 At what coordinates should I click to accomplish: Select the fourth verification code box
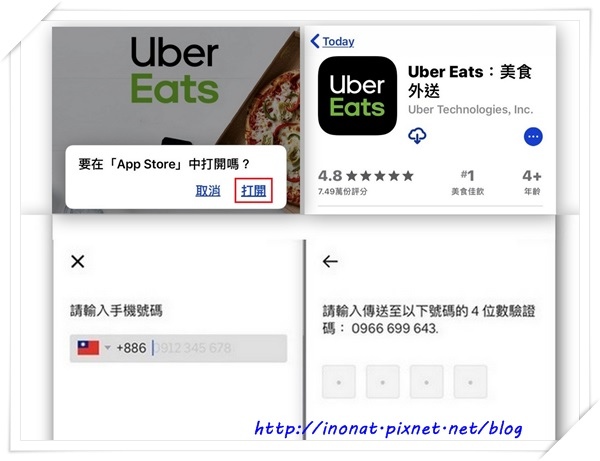click(470, 382)
